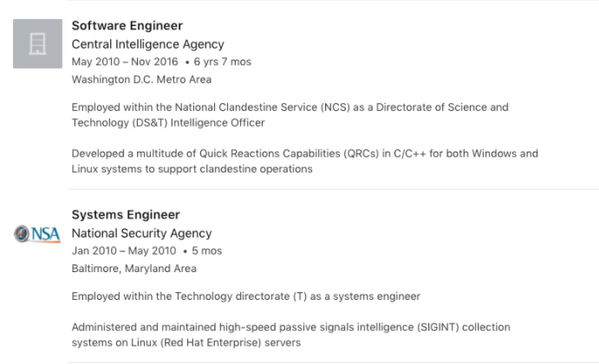Open the Systems Engineer job title

tap(126, 215)
